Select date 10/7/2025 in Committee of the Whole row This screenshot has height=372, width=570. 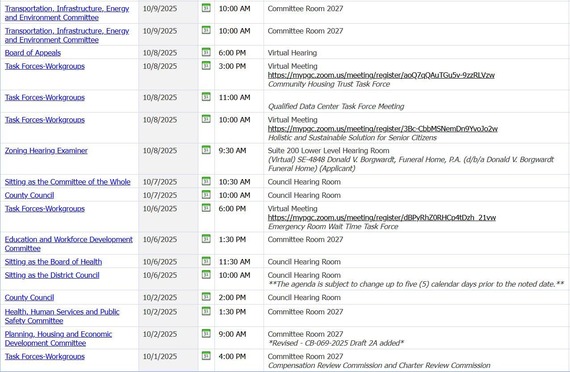pyautogui.click(x=160, y=182)
